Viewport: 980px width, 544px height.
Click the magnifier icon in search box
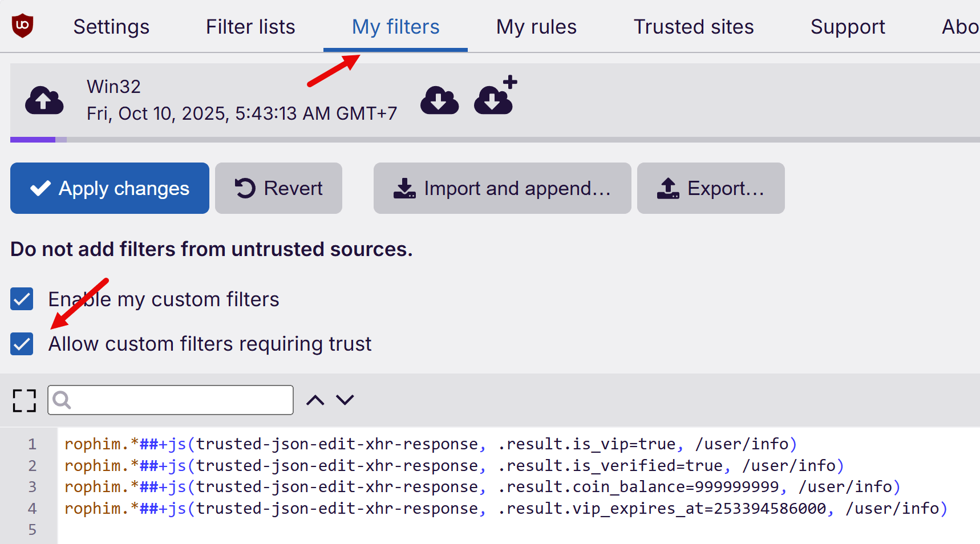[62, 400]
